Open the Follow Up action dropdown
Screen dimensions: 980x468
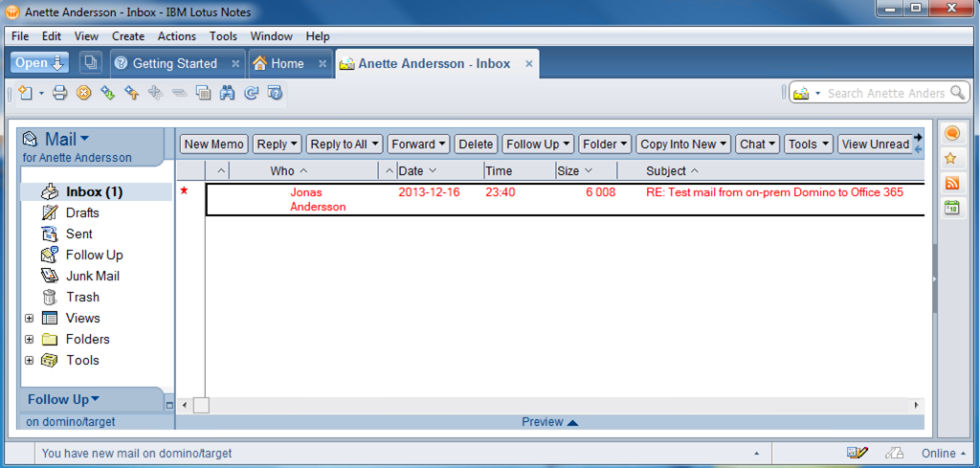pyautogui.click(x=538, y=145)
